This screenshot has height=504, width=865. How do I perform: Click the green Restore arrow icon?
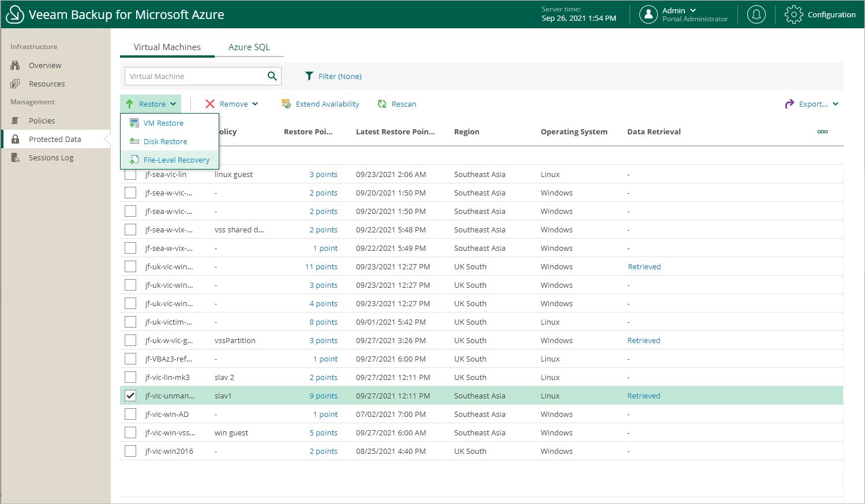pos(130,104)
